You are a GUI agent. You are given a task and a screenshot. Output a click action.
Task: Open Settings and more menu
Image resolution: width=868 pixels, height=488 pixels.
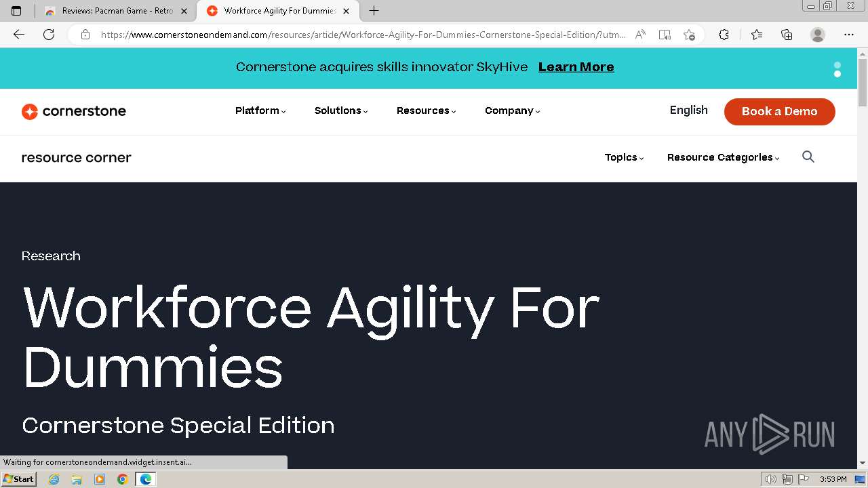tap(849, 35)
